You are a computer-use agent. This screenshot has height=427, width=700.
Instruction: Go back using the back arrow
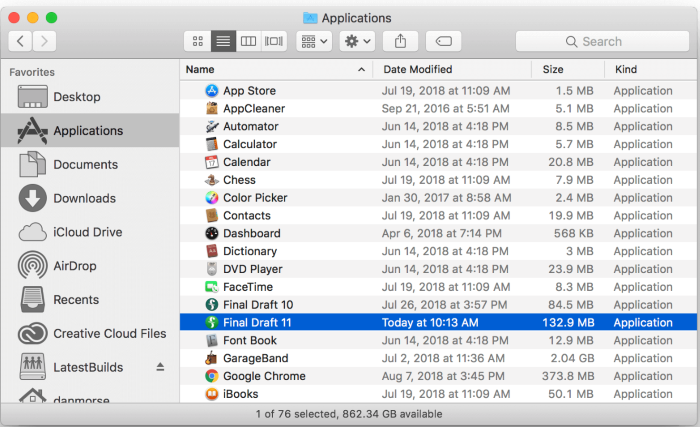pyautogui.click(x=21, y=41)
